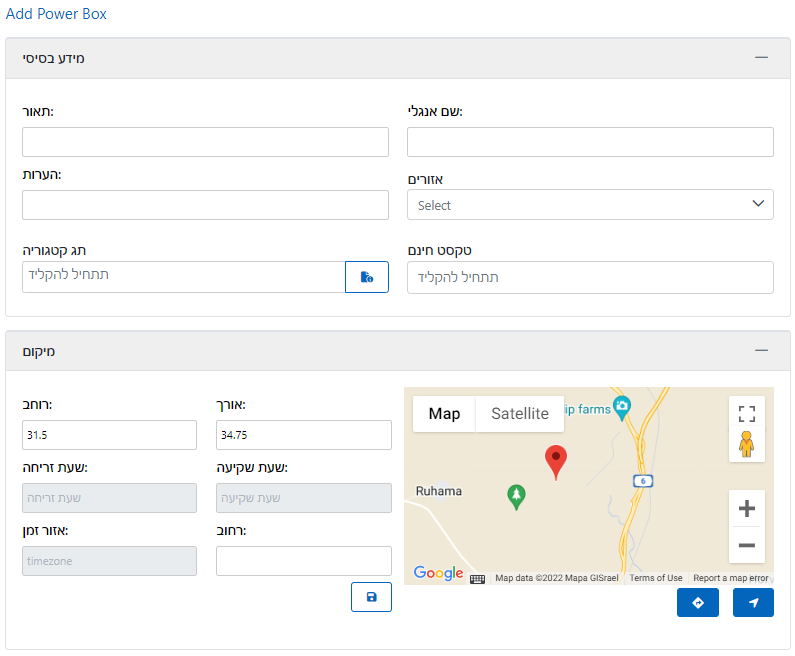Zoom in on the map

(x=746, y=509)
